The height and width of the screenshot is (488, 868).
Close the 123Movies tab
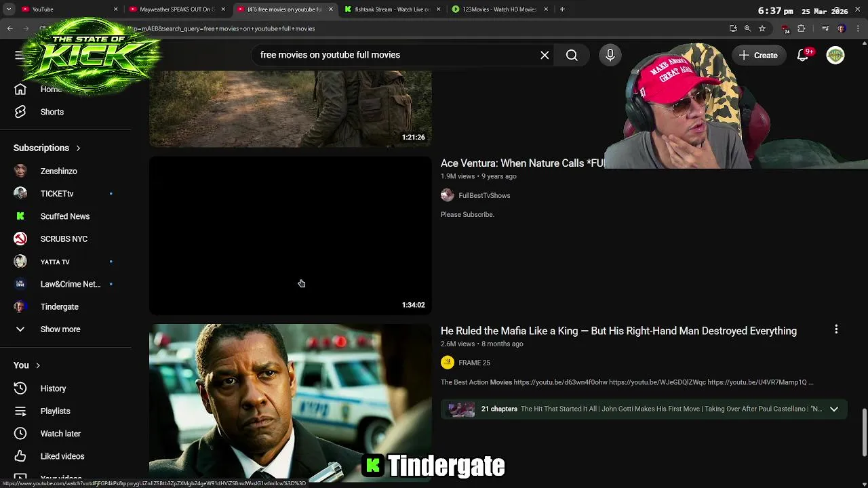546,9
